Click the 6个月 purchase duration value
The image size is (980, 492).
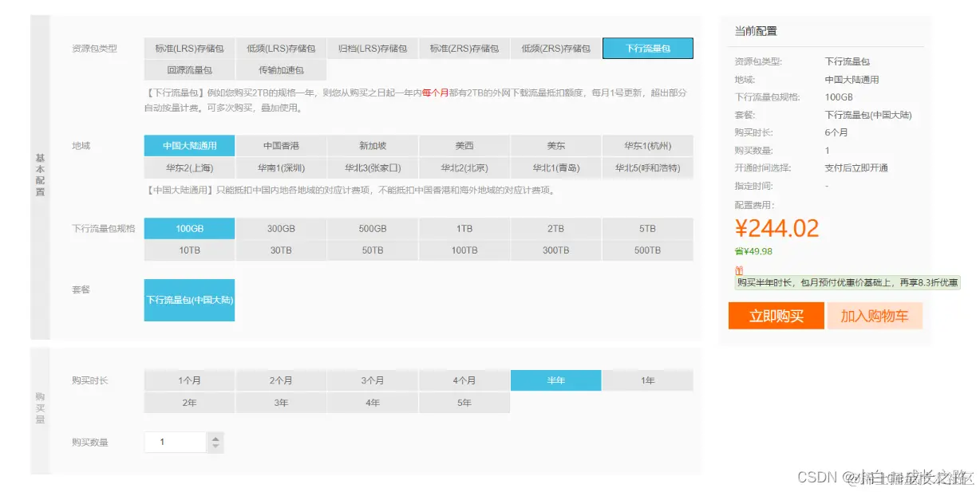tap(836, 132)
